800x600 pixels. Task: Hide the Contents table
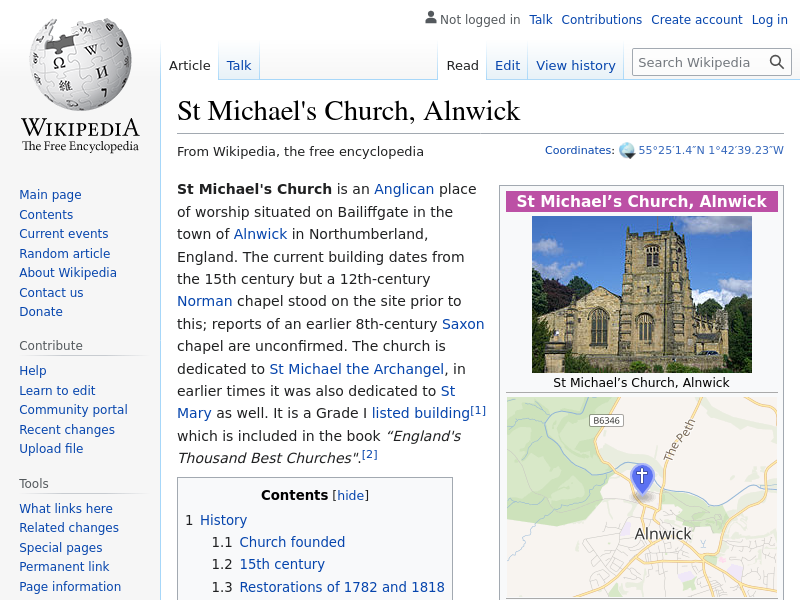[x=350, y=495]
